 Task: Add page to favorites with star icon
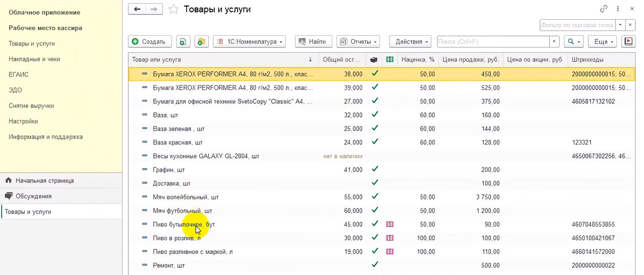pos(173,9)
